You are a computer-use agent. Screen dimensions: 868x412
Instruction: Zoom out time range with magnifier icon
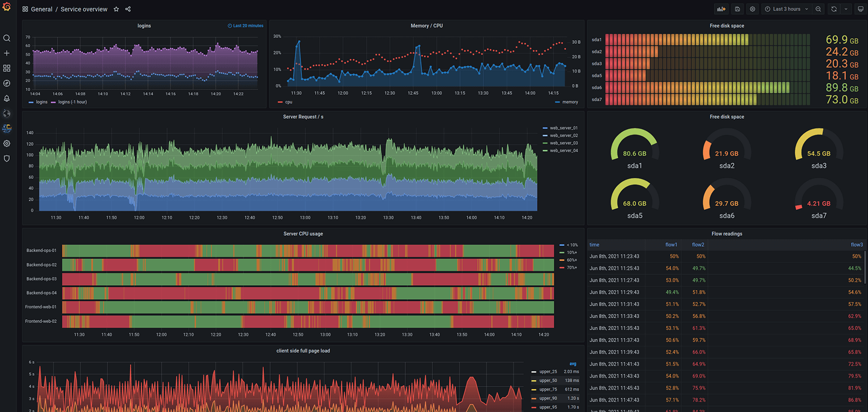[818, 9]
